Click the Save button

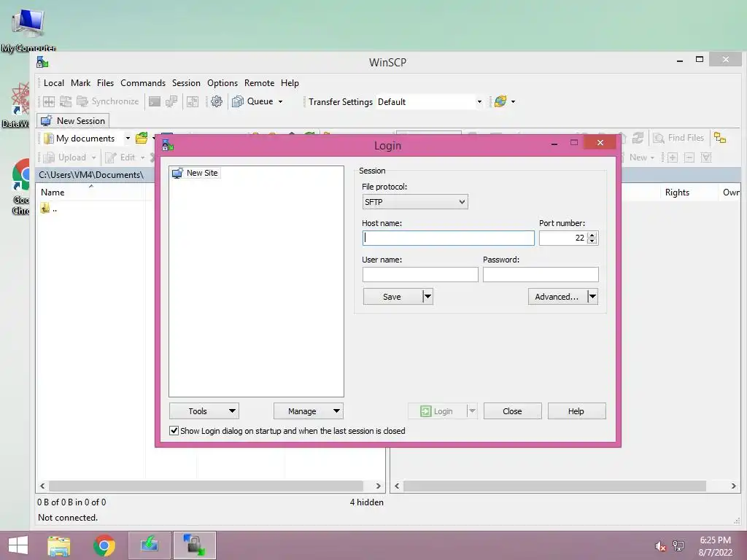(x=392, y=297)
